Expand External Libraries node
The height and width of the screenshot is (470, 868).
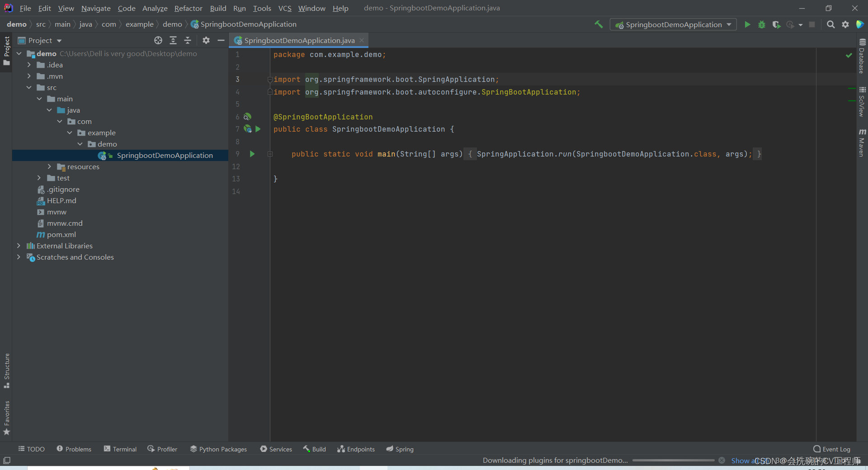coord(19,246)
